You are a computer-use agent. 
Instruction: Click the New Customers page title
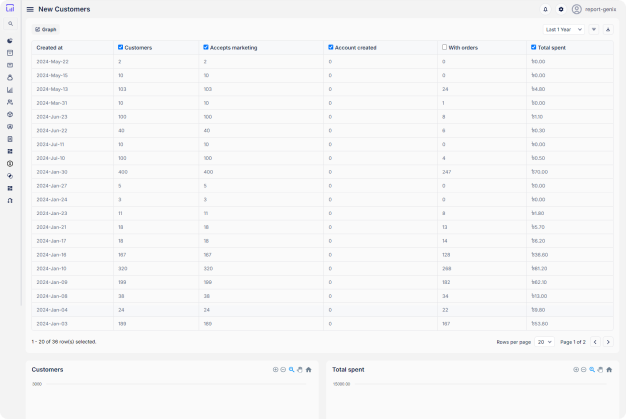(x=64, y=9)
